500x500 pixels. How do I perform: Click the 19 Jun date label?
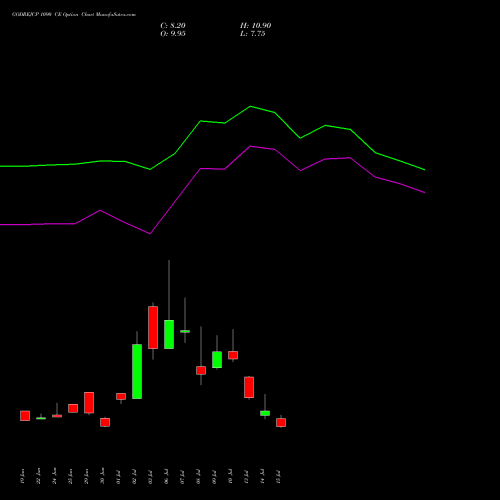[x=22, y=476]
